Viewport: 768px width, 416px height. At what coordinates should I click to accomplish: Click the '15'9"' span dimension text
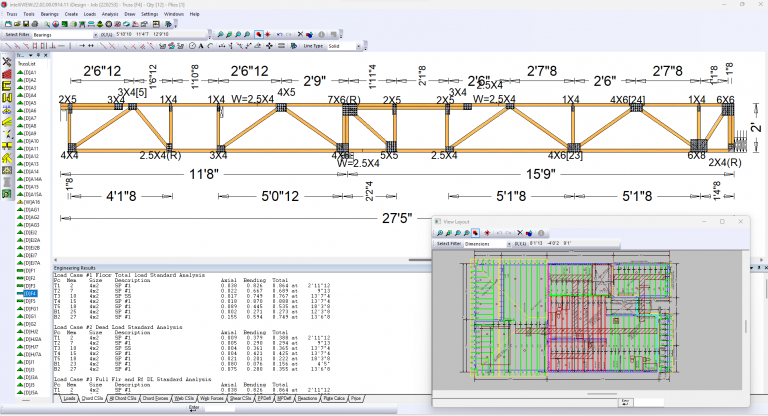tap(541, 174)
